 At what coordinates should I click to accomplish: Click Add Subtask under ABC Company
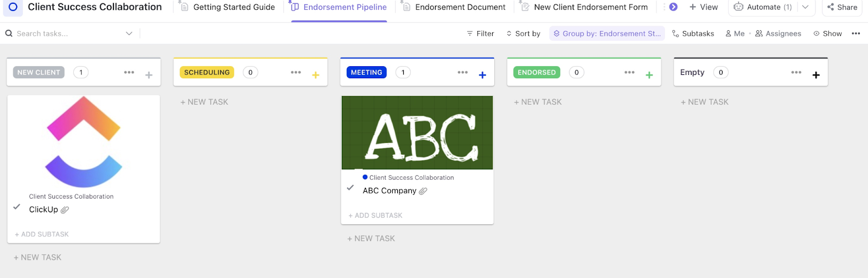click(375, 216)
